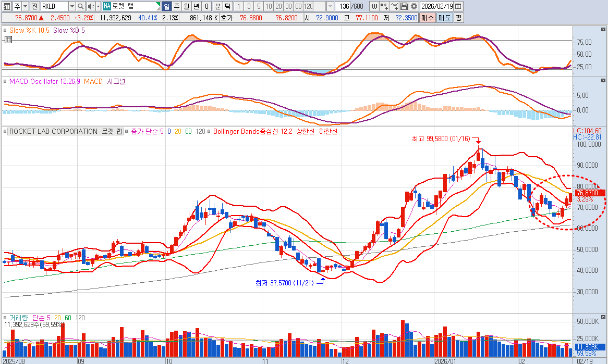Click the grid table icon in stochastic panel
This screenshot has width=608, height=364.
[x=8, y=39]
